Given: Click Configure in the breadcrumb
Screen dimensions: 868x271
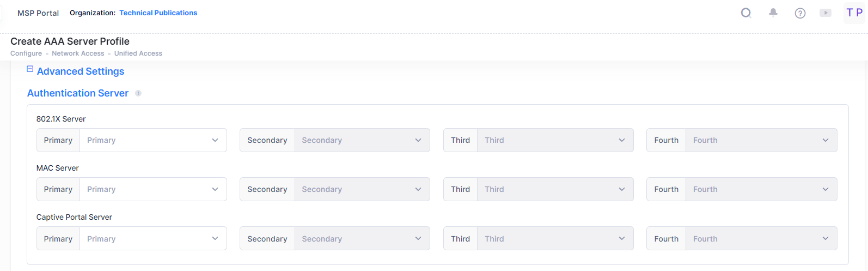Looking at the screenshot, I should click(26, 53).
